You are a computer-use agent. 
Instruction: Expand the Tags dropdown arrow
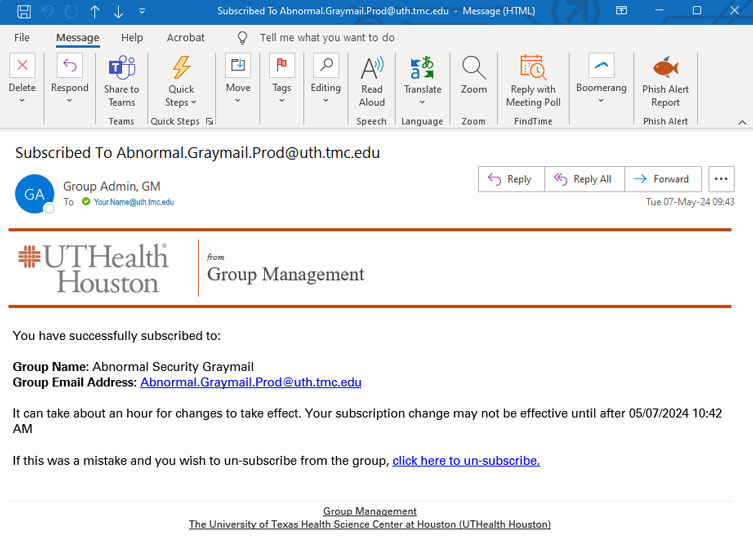pyautogui.click(x=281, y=100)
